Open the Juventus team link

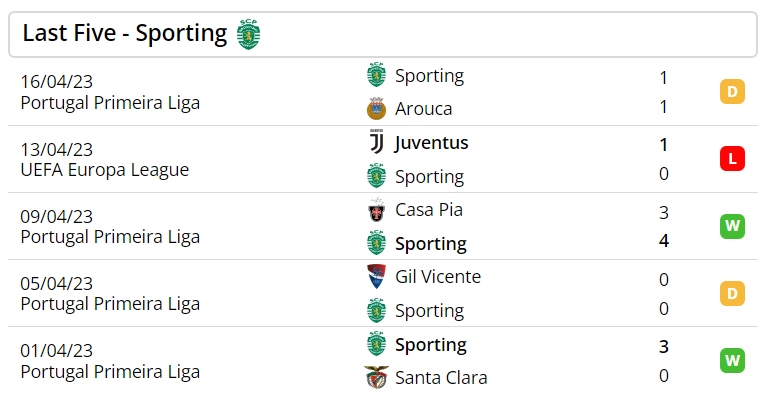432,143
